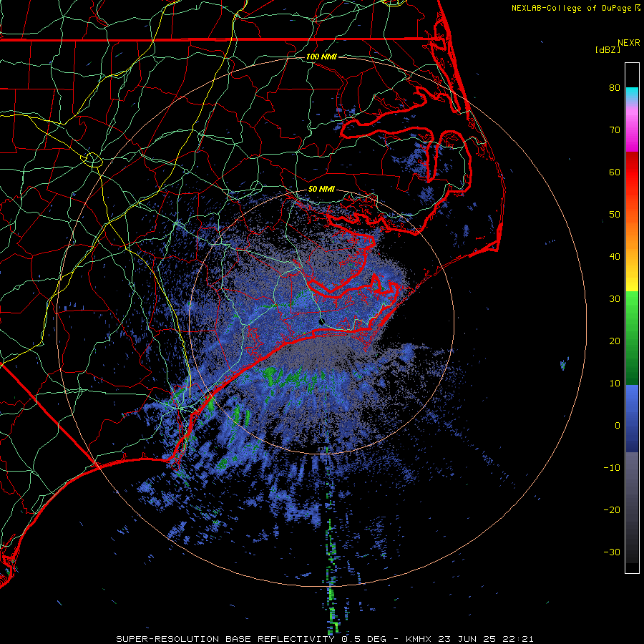Image resolution: width=644 pixels, height=644 pixels.
Task: Click the -30 value on the dBZ scale
Action: coord(612,552)
